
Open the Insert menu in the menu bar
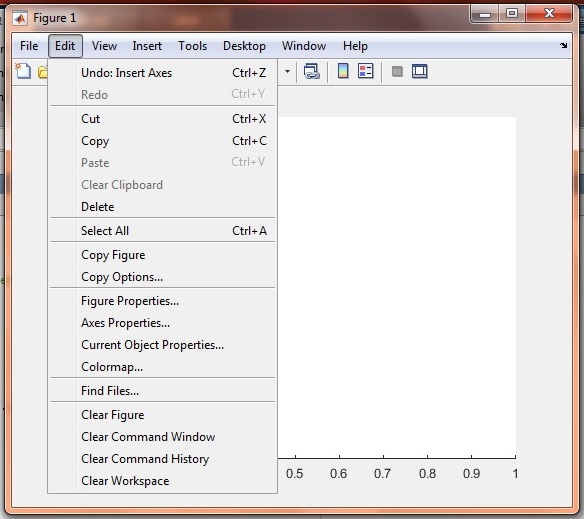click(x=147, y=46)
